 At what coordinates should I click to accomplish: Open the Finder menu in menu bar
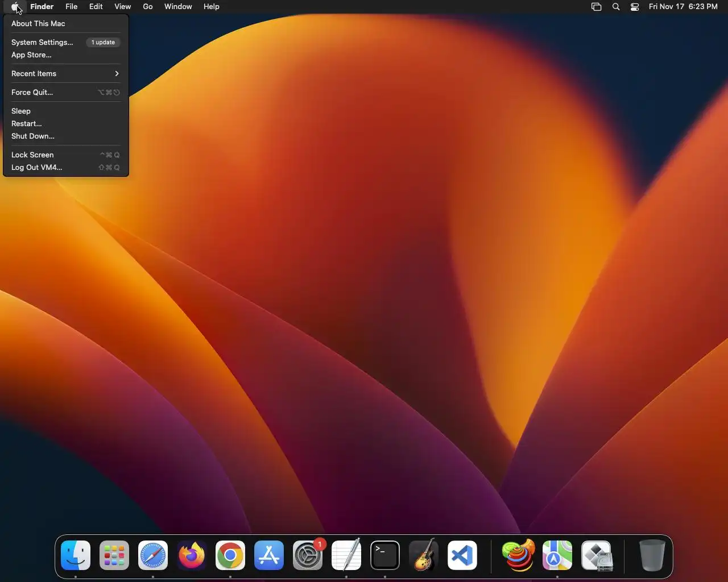click(42, 7)
